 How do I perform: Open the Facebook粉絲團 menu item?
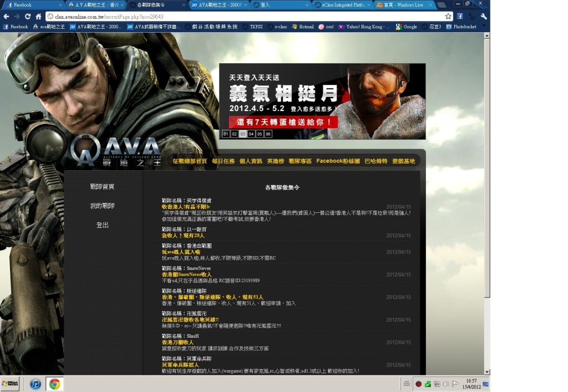338,161
